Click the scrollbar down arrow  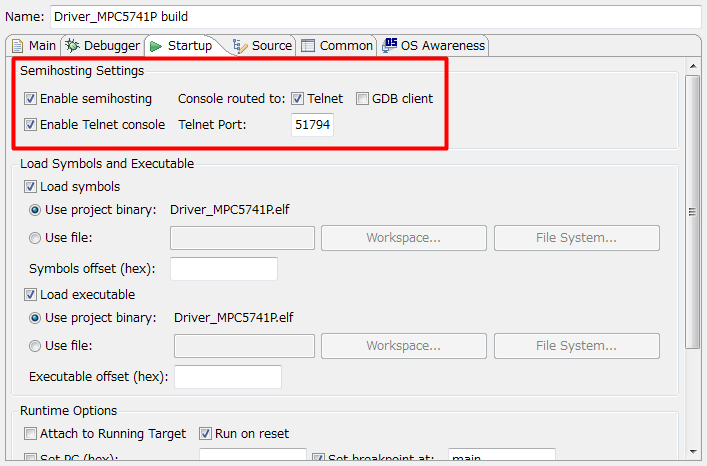pos(693,452)
